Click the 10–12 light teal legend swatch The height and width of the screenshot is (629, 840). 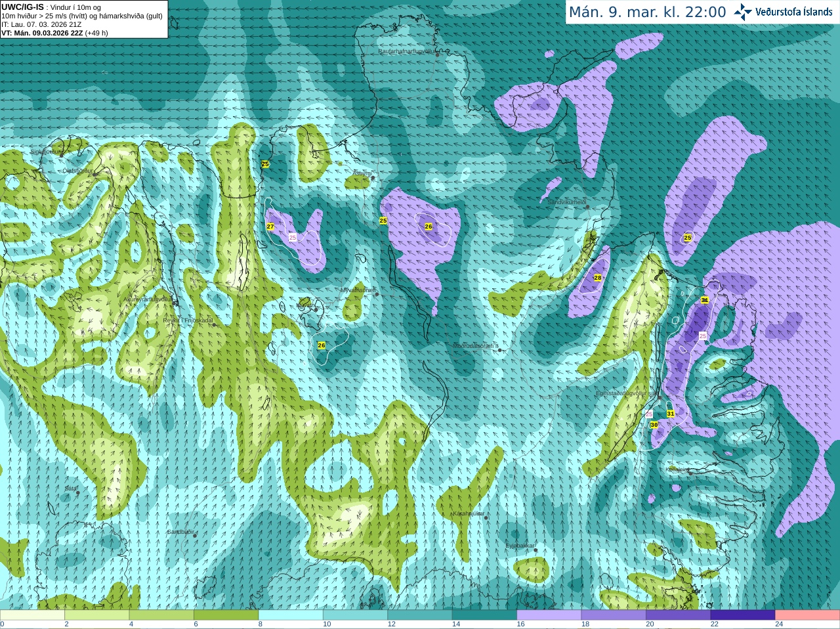click(x=356, y=615)
